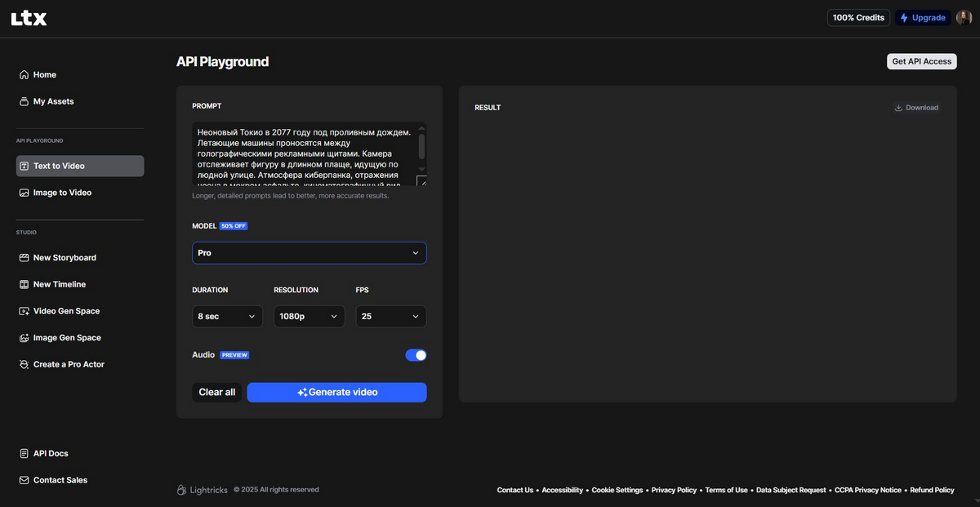Open Create a Pro Actor
The width and height of the screenshot is (980, 507).
(24, 365)
